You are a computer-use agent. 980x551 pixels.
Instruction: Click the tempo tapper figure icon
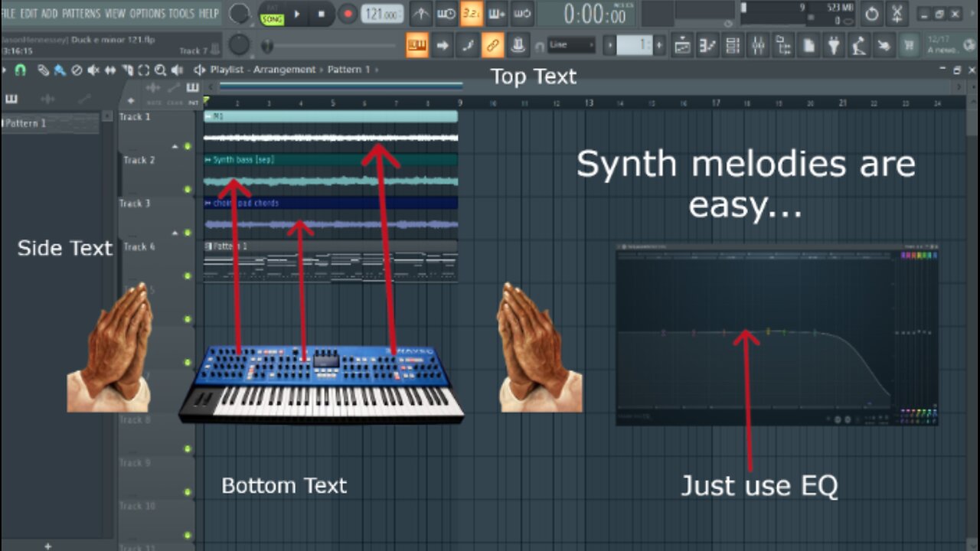tap(859, 46)
